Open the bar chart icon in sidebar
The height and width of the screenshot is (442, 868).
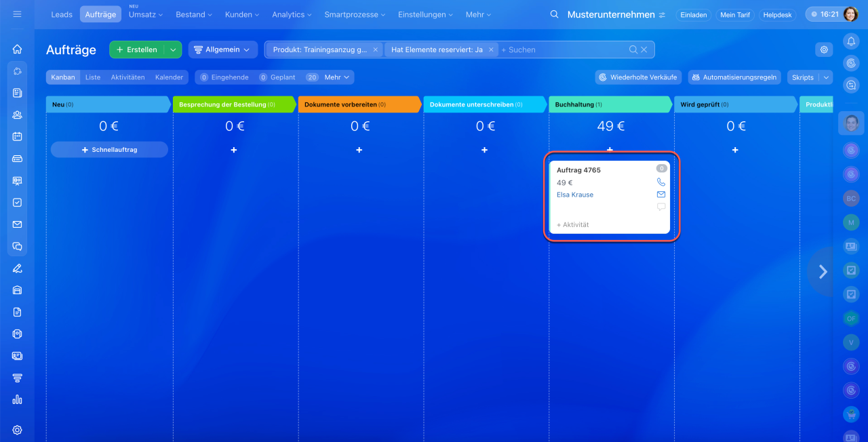coord(17,399)
